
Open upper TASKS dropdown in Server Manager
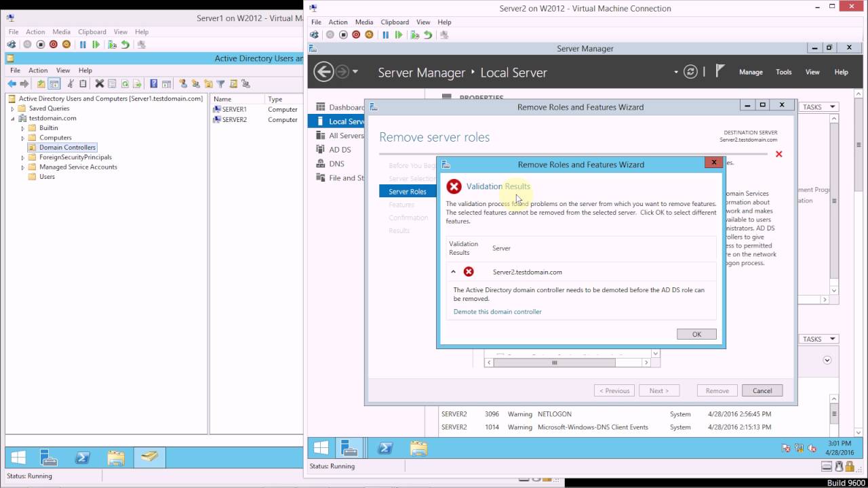(x=818, y=107)
